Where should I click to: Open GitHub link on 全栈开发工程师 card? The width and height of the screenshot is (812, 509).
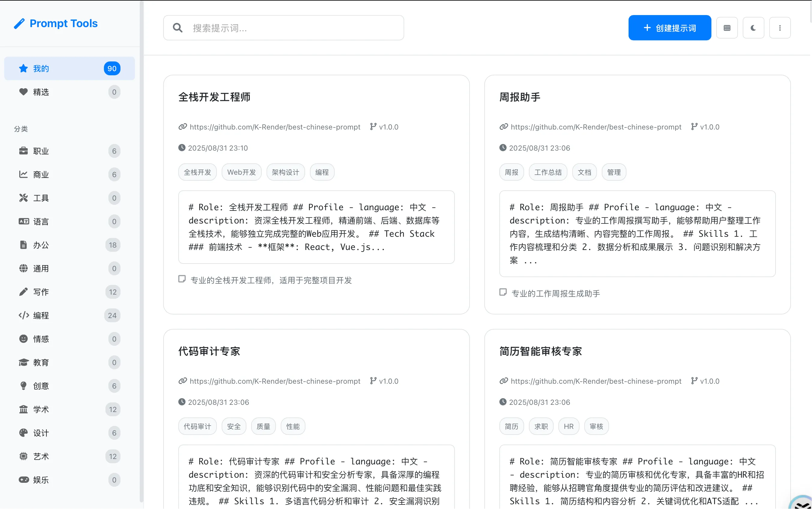pos(275,127)
